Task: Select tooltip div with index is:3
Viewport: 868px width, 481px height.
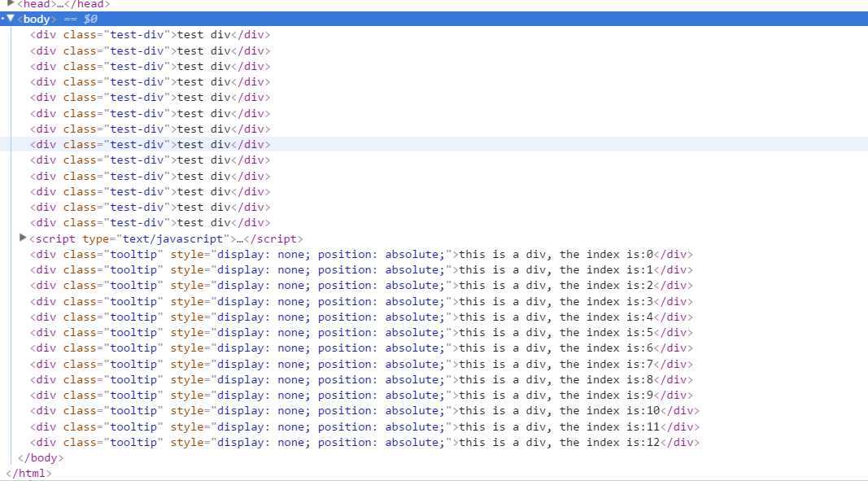Action: point(361,301)
